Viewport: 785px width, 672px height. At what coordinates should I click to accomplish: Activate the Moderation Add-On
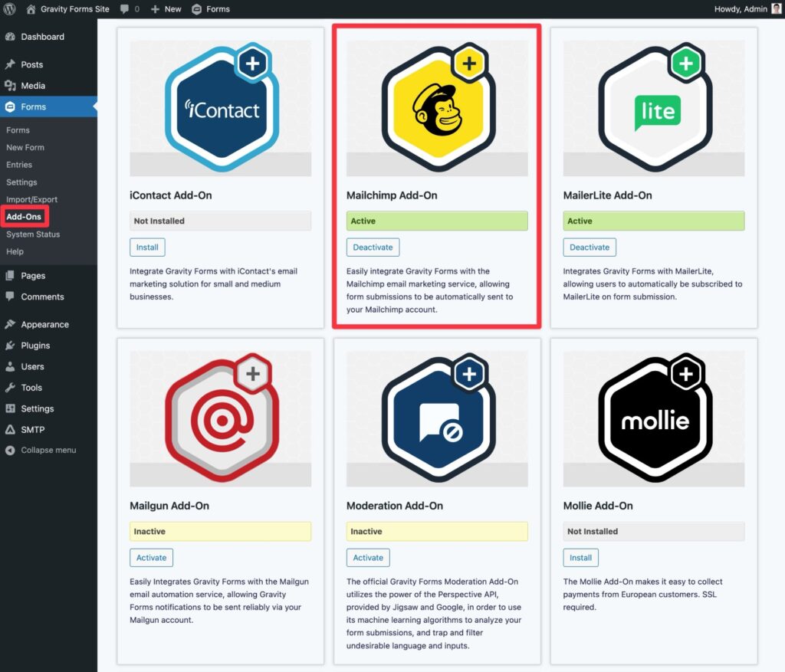(368, 558)
